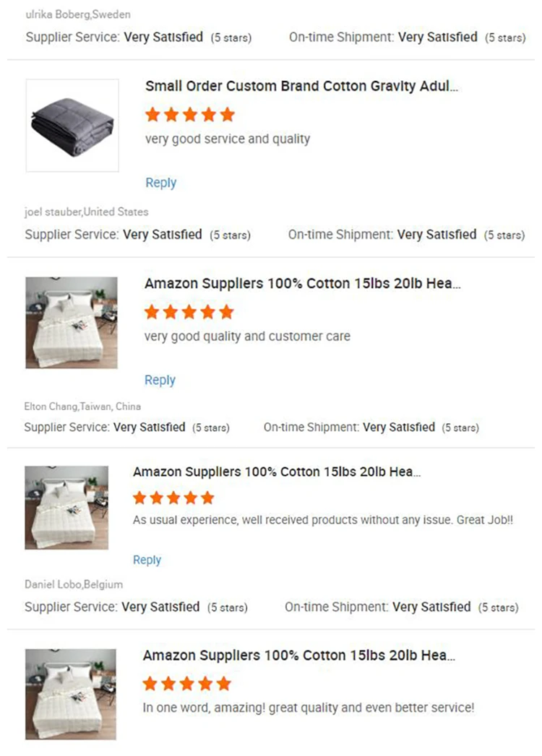Select reviewer name "Daniel Lobo, Belgium"

pyautogui.click(x=73, y=584)
